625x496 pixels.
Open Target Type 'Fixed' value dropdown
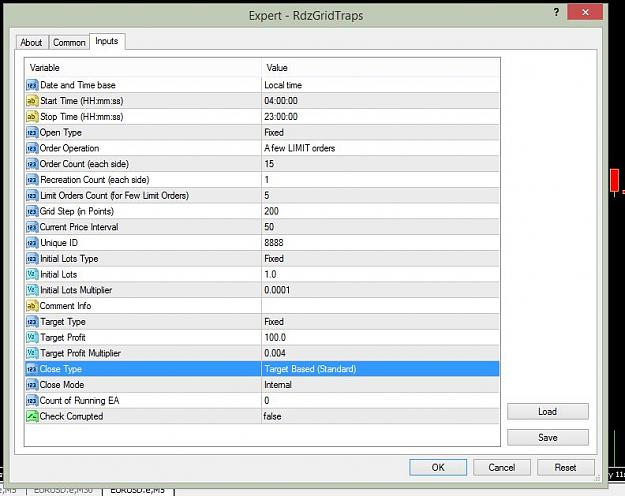(380, 322)
